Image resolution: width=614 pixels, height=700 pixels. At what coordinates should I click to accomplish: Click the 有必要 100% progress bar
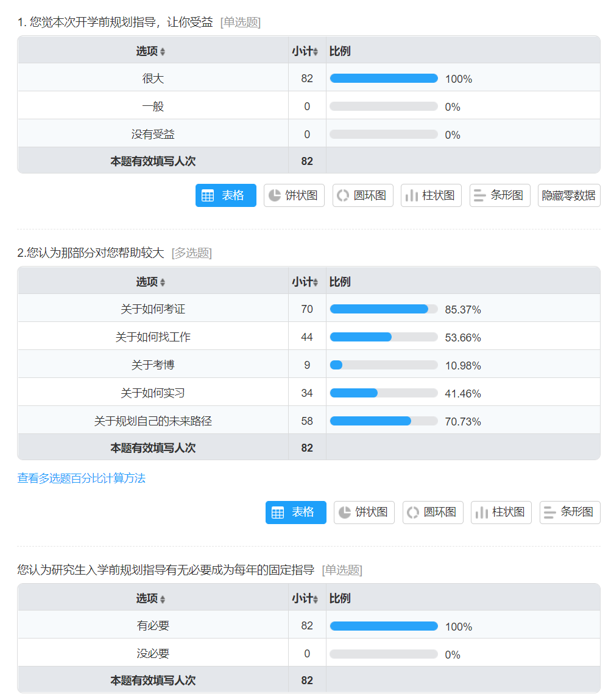[384, 626]
